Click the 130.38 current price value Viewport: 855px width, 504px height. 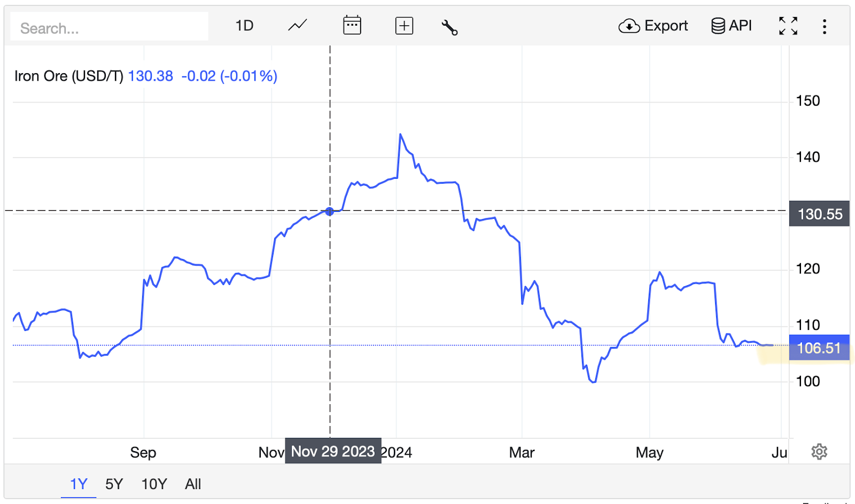(x=151, y=76)
